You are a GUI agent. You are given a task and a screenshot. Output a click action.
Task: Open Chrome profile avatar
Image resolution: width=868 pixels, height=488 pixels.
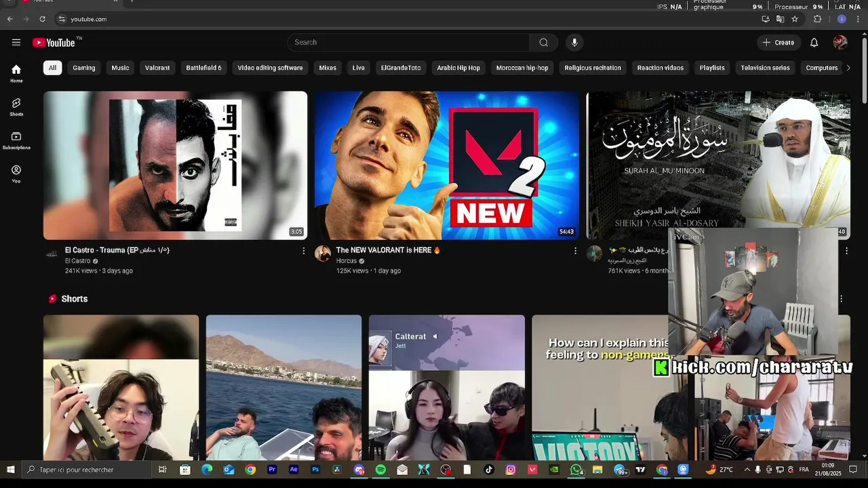(x=842, y=19)
